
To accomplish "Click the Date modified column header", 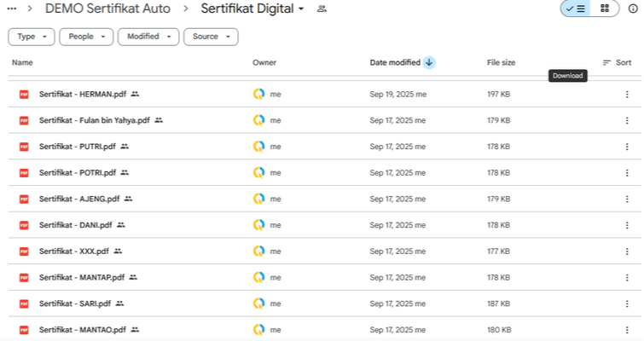I will pyautogui.click(x=395, y=63).
